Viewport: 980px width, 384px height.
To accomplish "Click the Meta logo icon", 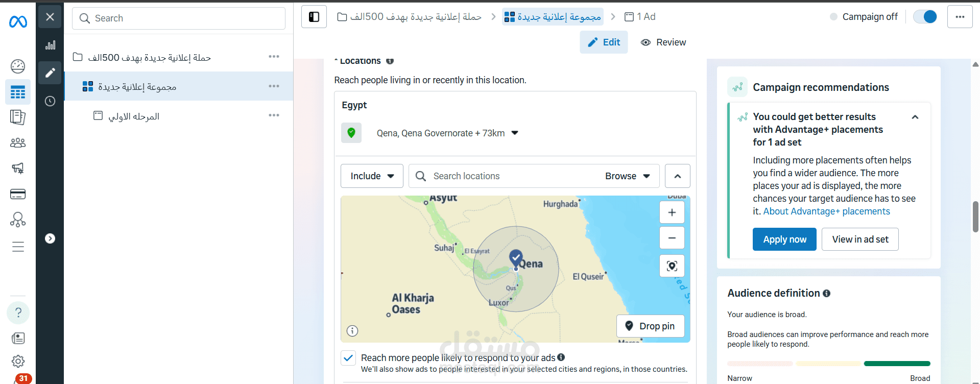I will pyautogui.click(x=18, y=21).
